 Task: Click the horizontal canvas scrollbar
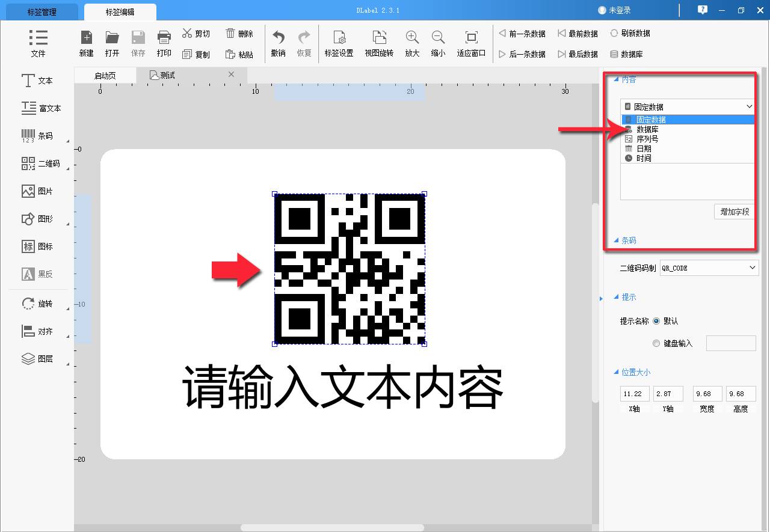332,528
